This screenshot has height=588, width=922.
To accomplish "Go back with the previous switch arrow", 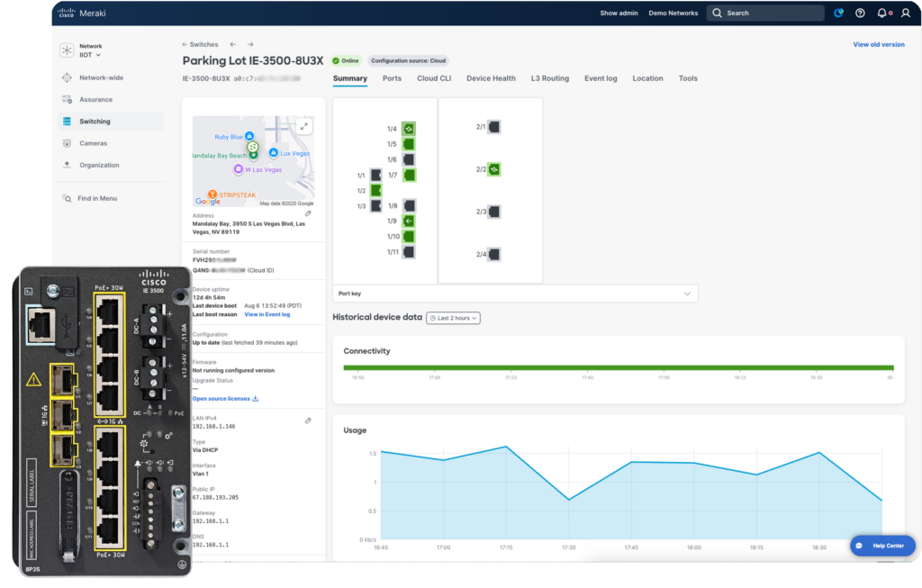I will pos(233,44).
